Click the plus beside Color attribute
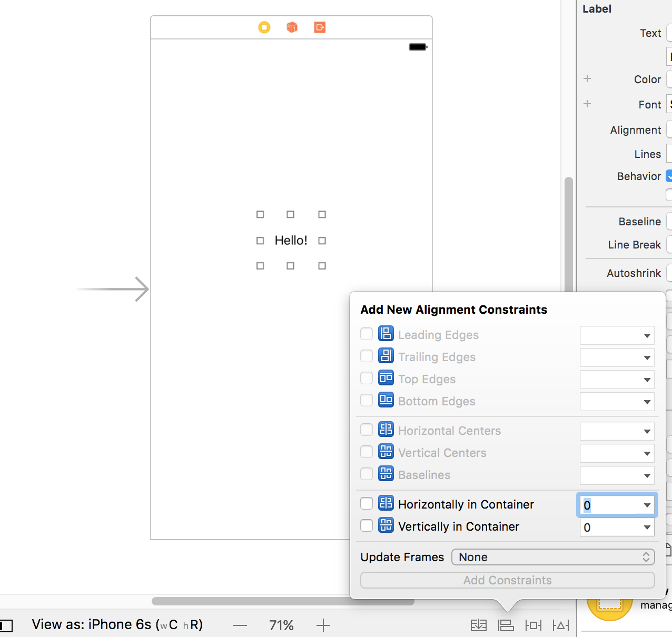The image size is (672, 637). pos(587,78)
